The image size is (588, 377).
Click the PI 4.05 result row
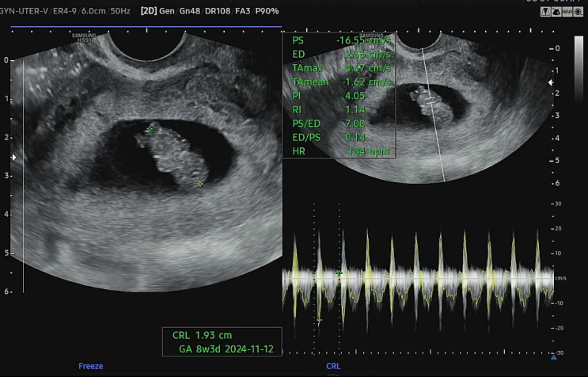328,96
